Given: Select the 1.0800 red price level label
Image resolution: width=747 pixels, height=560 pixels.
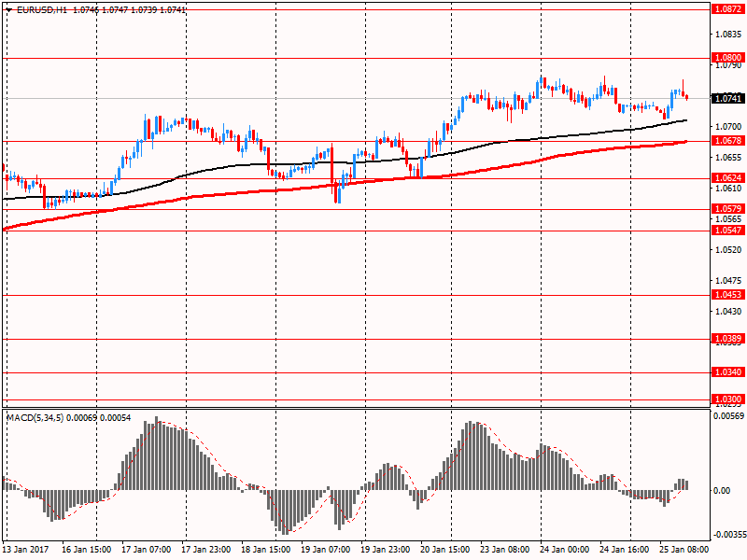Looking at the screenshot, I should pyautogui.click(x=727, y=57).
